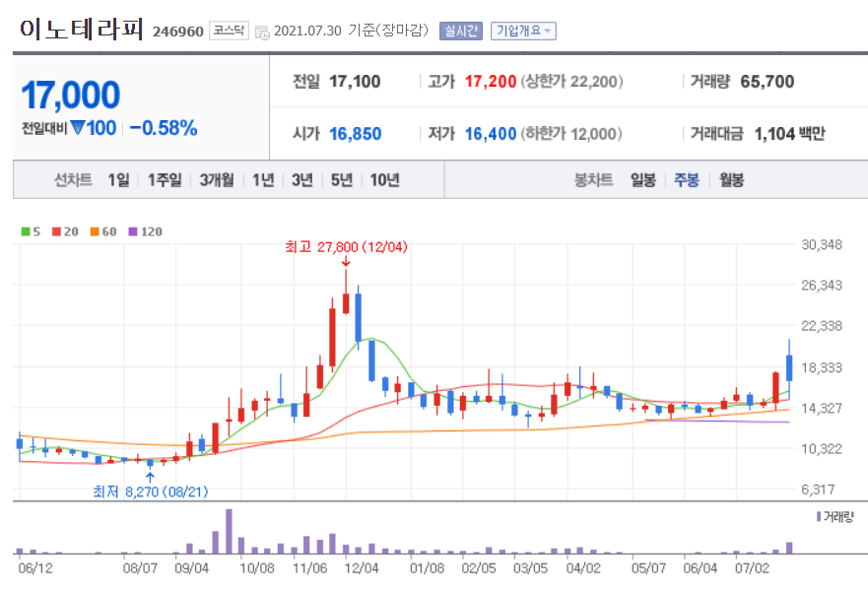Switch to 월봉 monthly candle chart
Viewport: 868px width, 591px height.
click(x=731, y=180)
